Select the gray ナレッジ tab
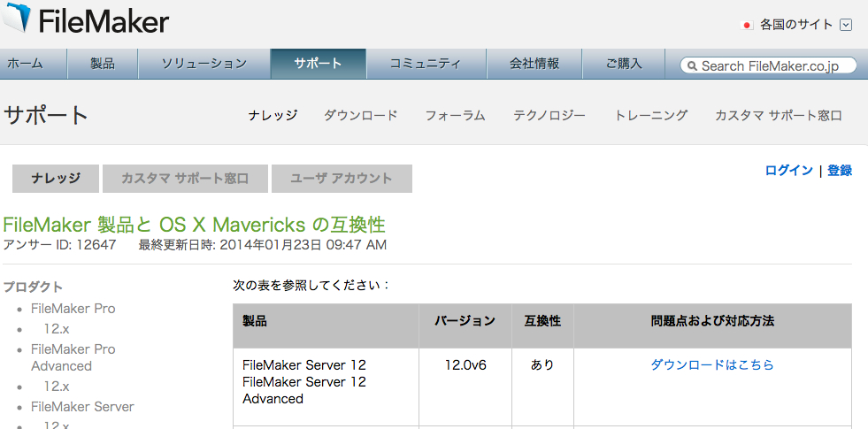This screenshot has width=868, height=429. click(56, 179)
